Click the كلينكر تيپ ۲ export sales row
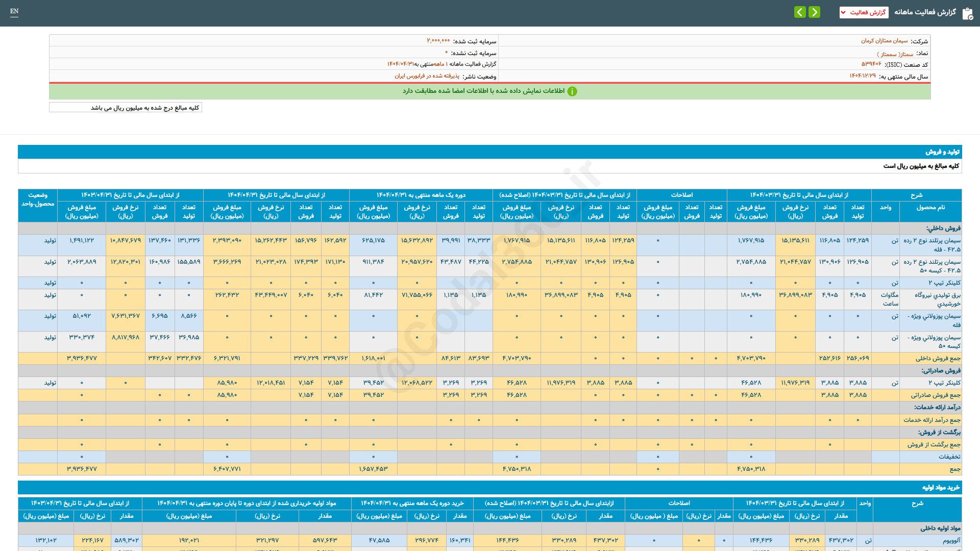Image resolution: width=980 pixels, height=551 pixels. (490, 383)
